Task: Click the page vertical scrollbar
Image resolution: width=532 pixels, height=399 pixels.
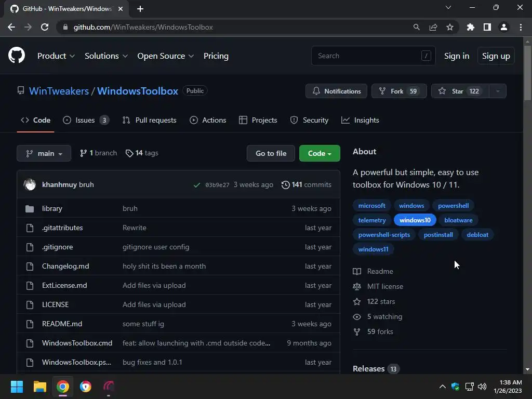Action: tap(527, 72)
